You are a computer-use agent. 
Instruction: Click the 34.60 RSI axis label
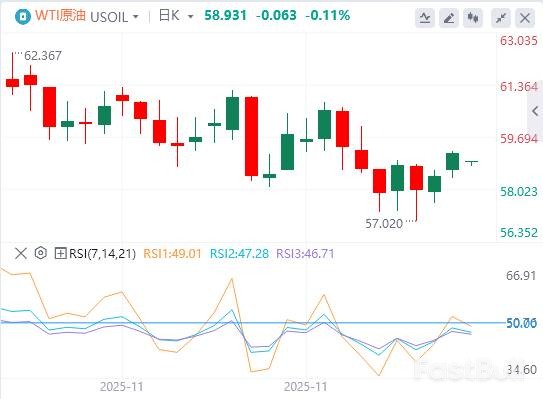point(522,370)
